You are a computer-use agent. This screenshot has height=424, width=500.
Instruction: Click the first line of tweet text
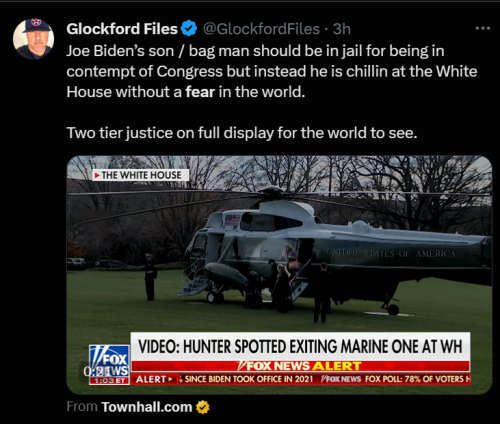tap(255, 51)
